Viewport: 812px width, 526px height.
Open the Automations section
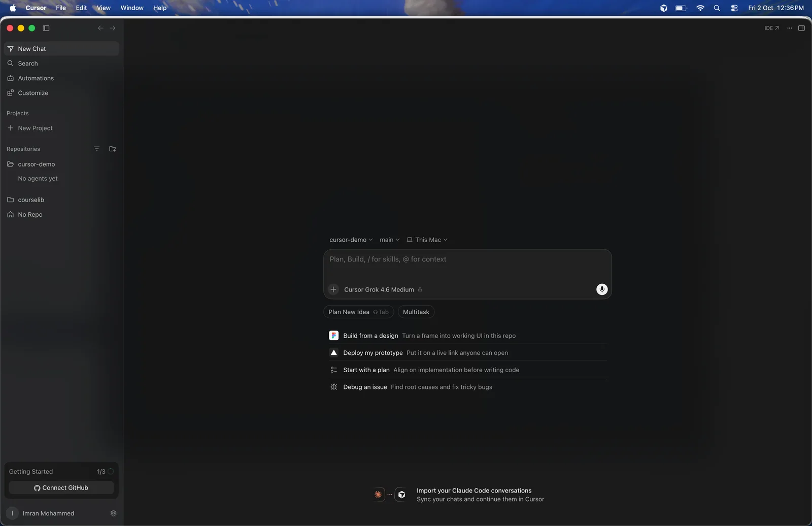61,78
